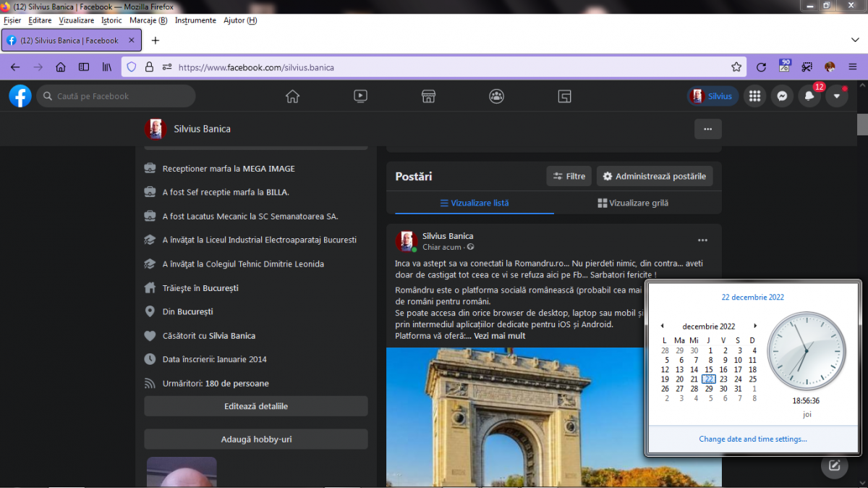The image size is (868, 488).
Task: Open Facebook Home feed icon
Action: tap(292, 96)
